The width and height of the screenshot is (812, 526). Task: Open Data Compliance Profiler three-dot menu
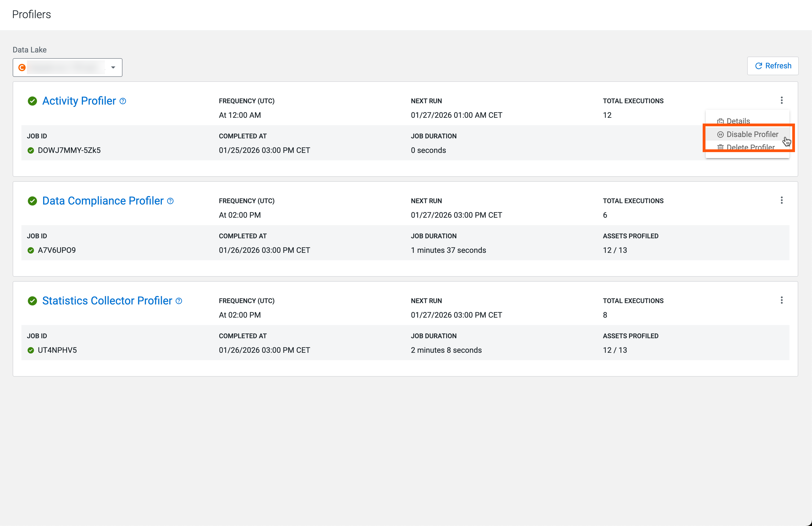point(781,200)
